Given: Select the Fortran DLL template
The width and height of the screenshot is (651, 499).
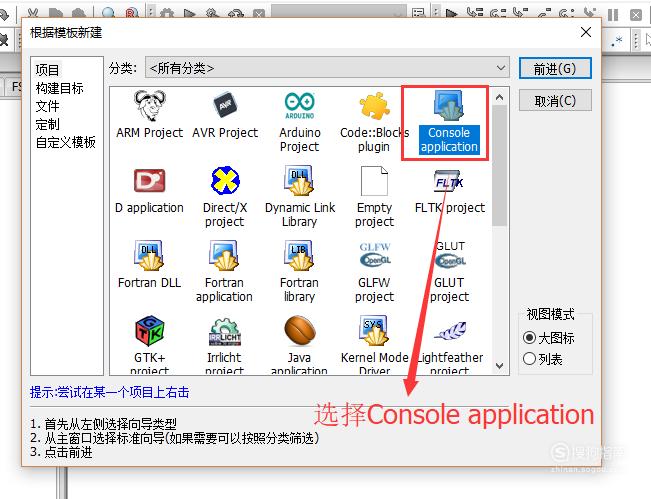Looking at the screenshot, I should (149, 265).
